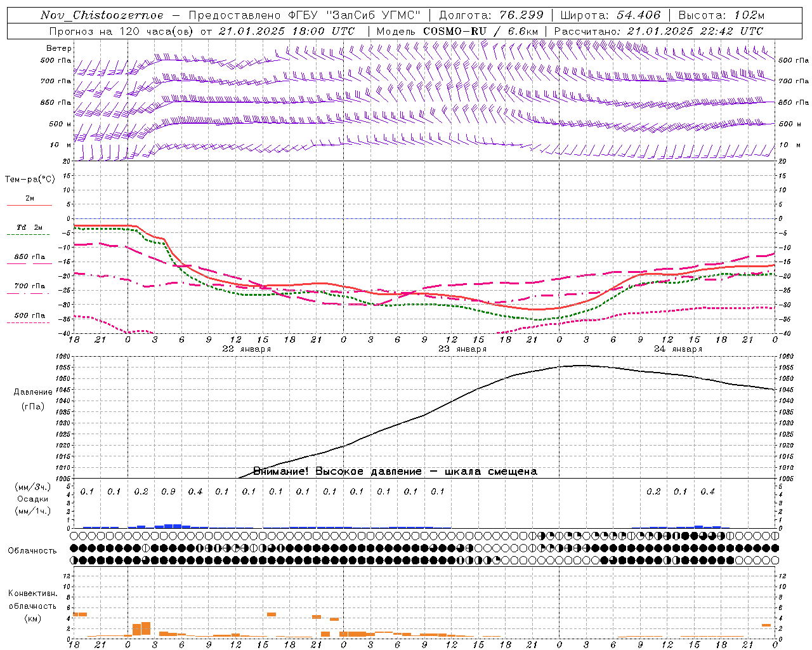Click the date label 24 января
Image resolution: width=812 pixels, height=650 pixels.
tap(678, 349)
